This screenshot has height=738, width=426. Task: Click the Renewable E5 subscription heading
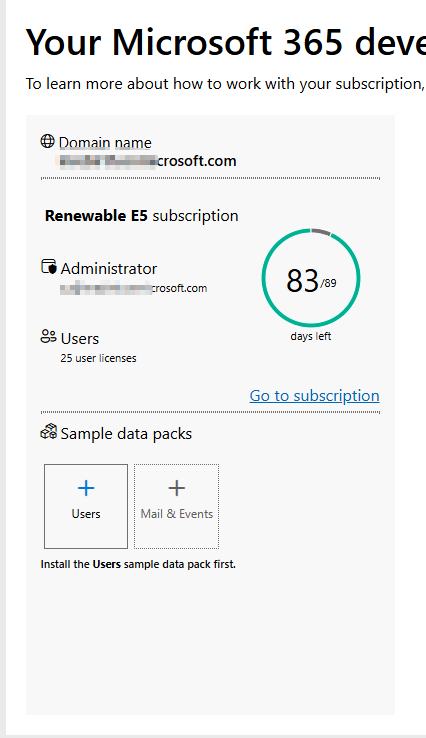(x=142, y=216)
